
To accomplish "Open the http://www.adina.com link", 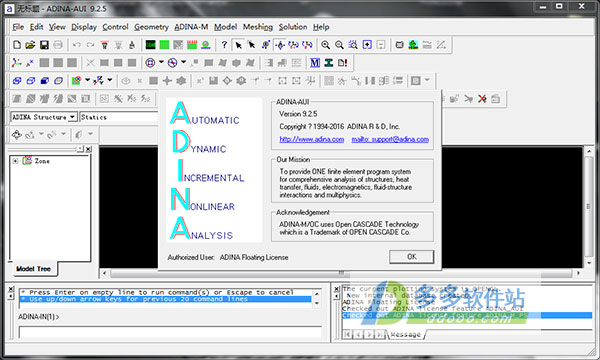I will (x=311, y=139).
